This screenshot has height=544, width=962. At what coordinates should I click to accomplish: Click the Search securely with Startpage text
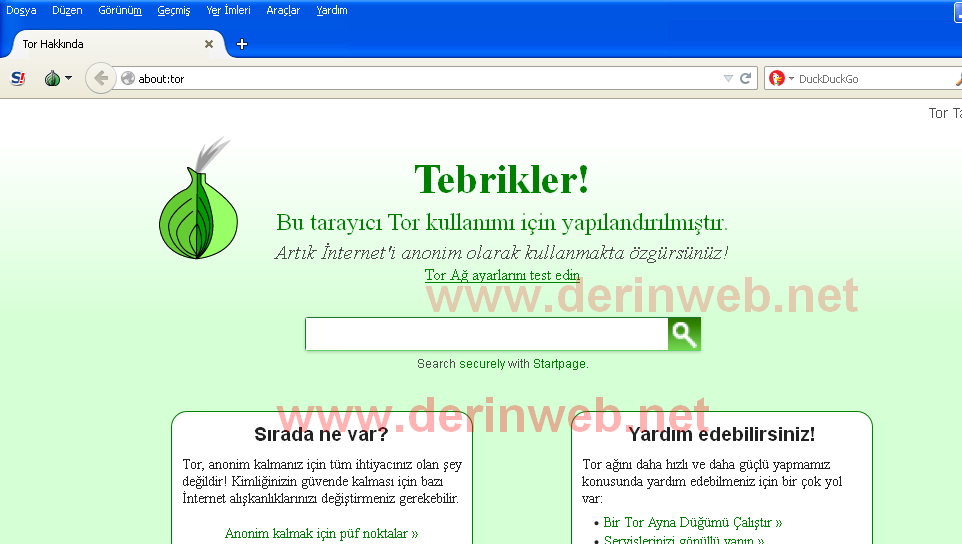point(502,364)
